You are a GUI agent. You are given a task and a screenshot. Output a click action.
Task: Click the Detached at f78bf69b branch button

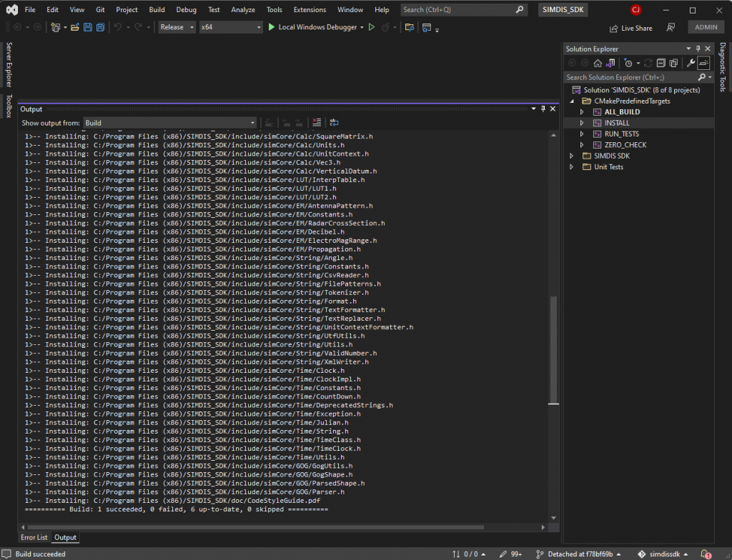click(579, 554)
